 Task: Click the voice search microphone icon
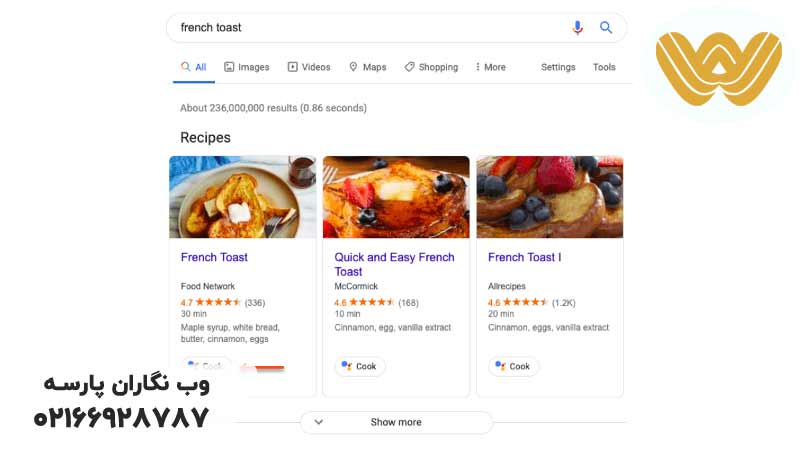tap(577, 28)
